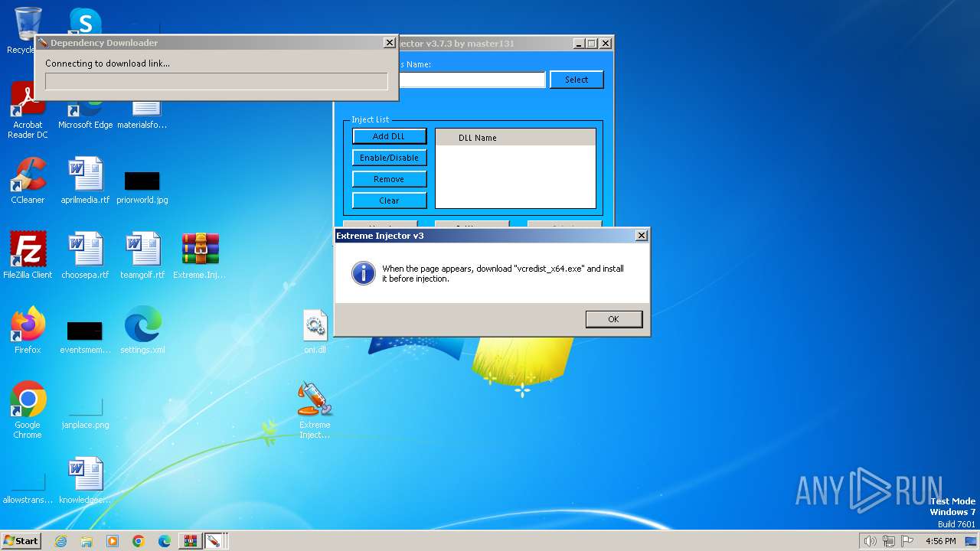Open Windows Media Player in taskbar
The width and height of the screenshot is (980, 551).
113,541
